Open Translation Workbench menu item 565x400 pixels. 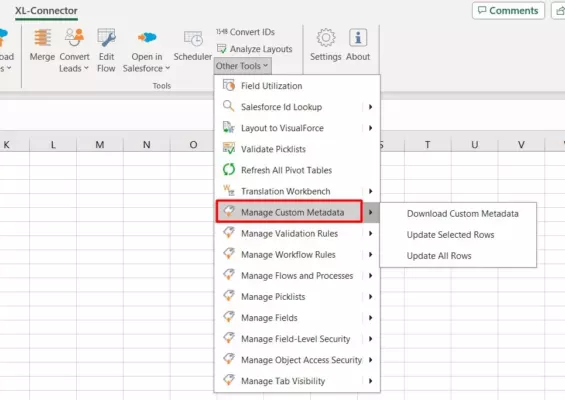(x=297, y=191)
